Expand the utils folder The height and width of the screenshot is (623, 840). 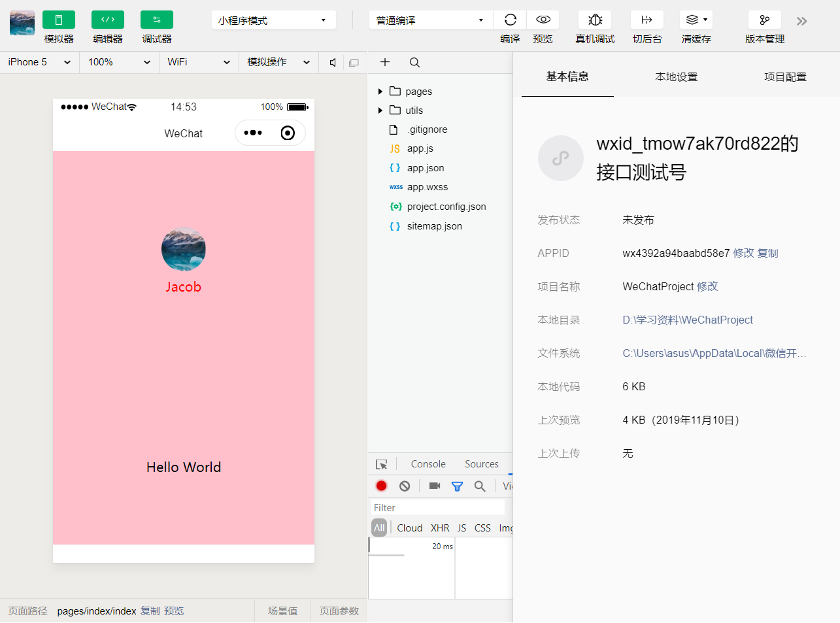[380, 110]
